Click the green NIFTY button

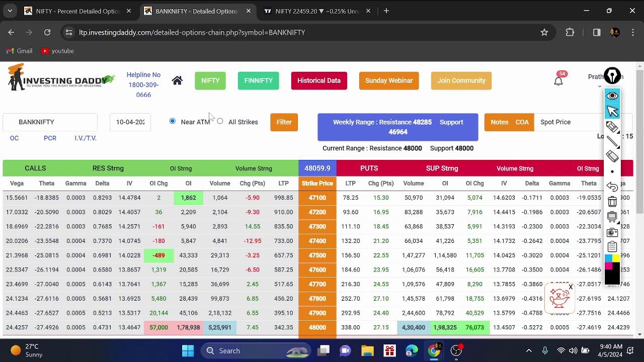pos(210,80)
